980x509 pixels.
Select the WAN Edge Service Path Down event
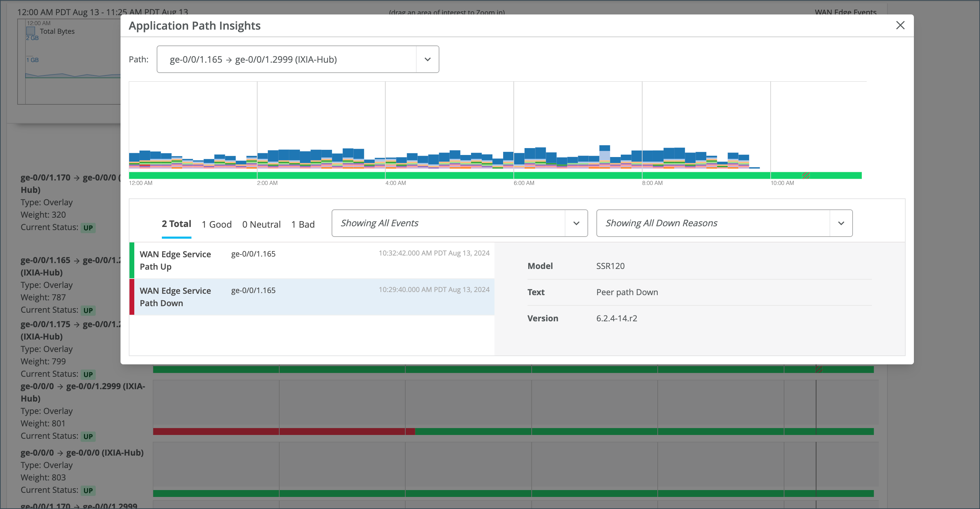coord(175,297)
